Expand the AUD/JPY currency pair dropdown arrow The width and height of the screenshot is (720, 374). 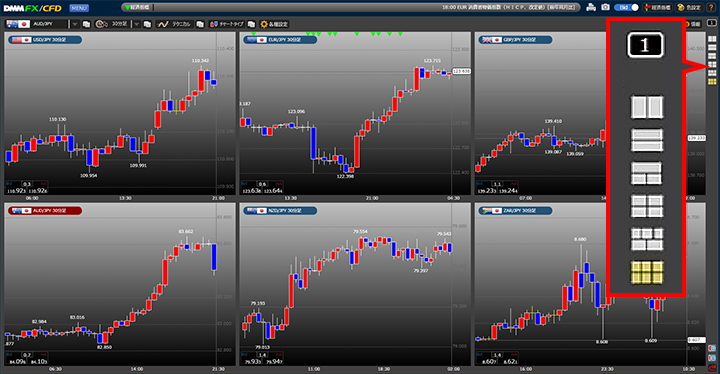click(74, 24)
